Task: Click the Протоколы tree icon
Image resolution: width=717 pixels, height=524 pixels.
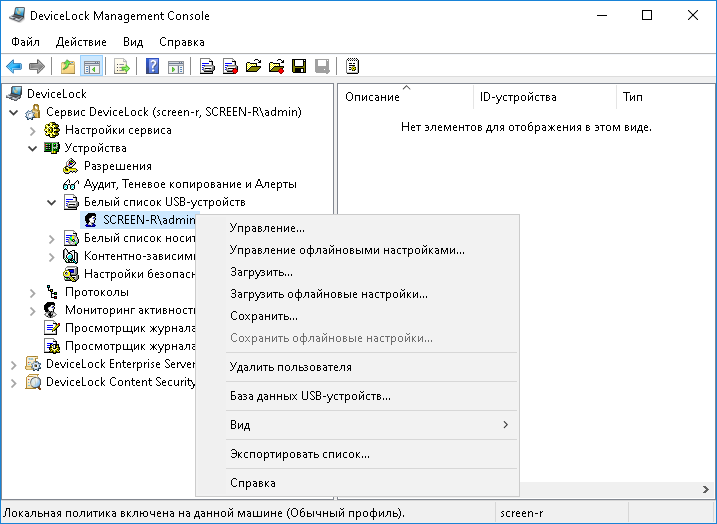Action: point(52,292)
